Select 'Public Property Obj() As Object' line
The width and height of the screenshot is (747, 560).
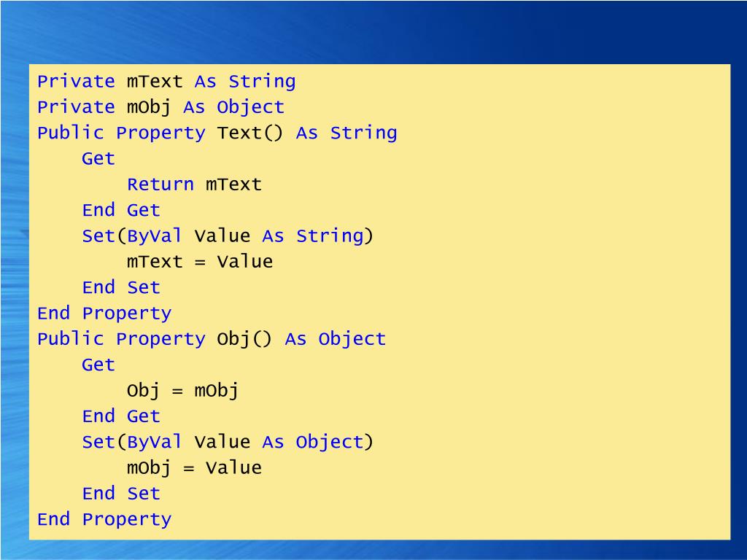tap(212, 339)
